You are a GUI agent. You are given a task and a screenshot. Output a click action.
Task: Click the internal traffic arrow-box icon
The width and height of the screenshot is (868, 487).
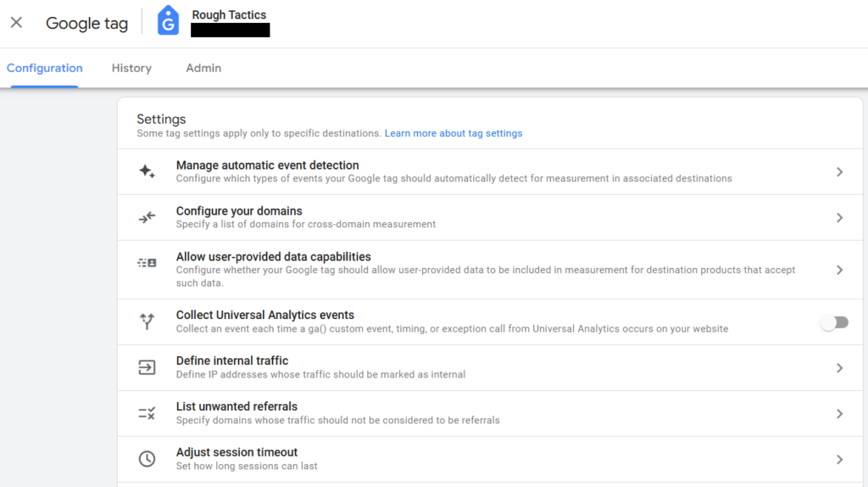click(147, 367)
